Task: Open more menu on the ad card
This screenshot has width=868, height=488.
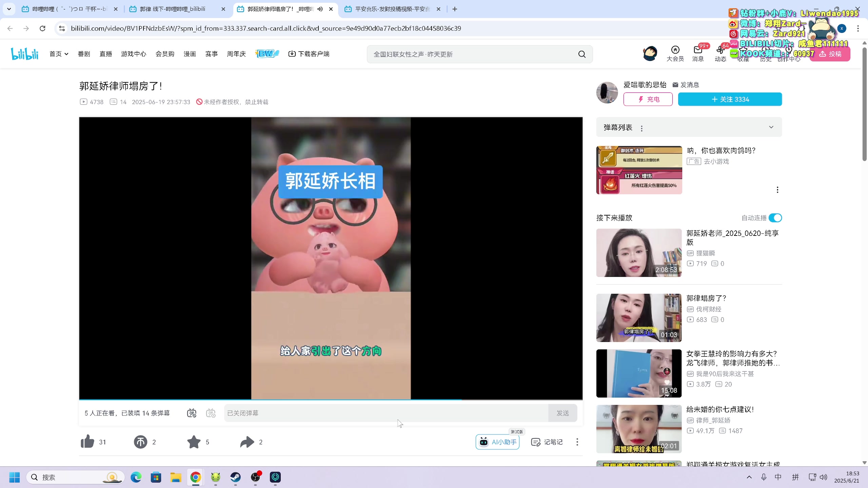Action: coord(777,190)
